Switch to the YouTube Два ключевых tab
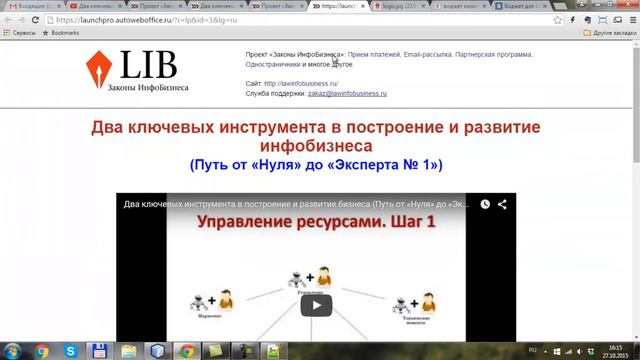 pyautogui.click(x=93, y=6)
